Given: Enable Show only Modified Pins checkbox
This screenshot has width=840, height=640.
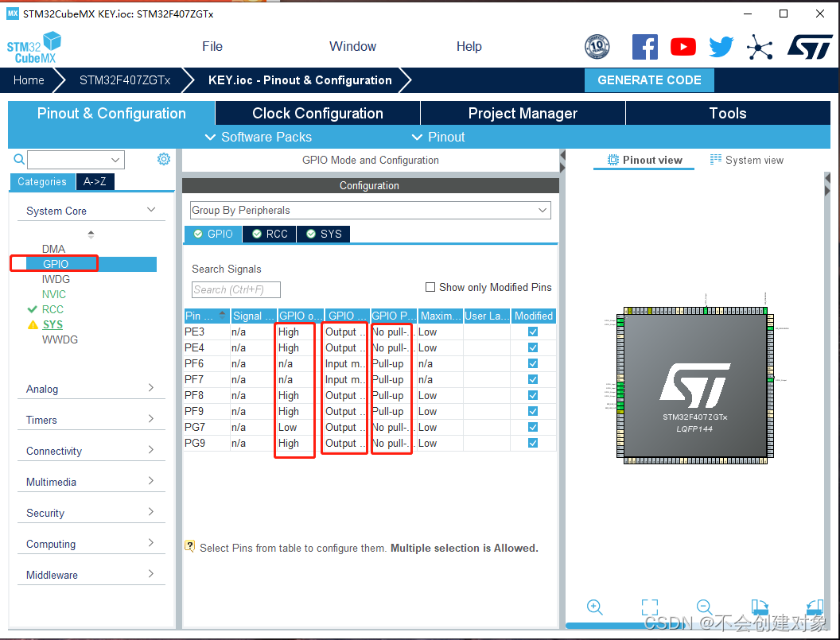Looking at the screenshot, I should 430,287.
